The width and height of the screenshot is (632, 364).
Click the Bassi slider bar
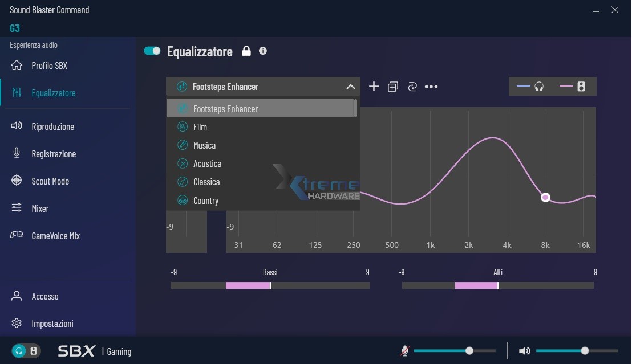pyautogui.click(x=270, y=285)
